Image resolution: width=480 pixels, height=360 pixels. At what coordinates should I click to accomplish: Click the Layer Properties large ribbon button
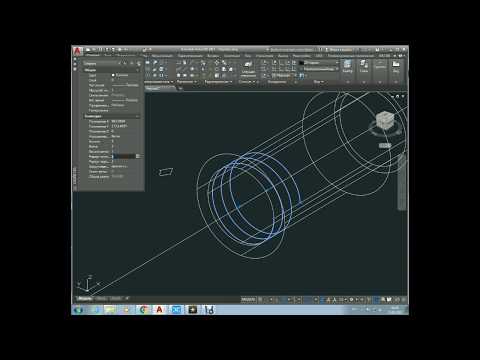(x=248, y=68)
